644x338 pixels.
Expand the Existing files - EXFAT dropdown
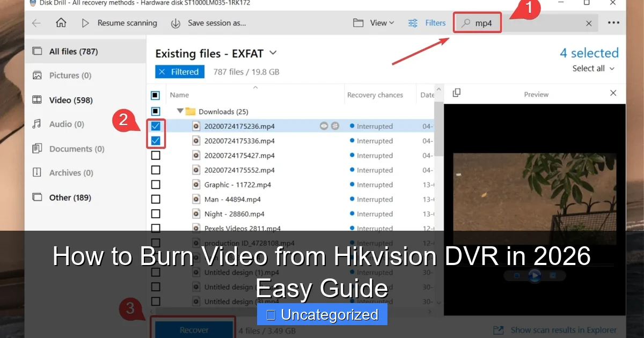pos(273,53)
